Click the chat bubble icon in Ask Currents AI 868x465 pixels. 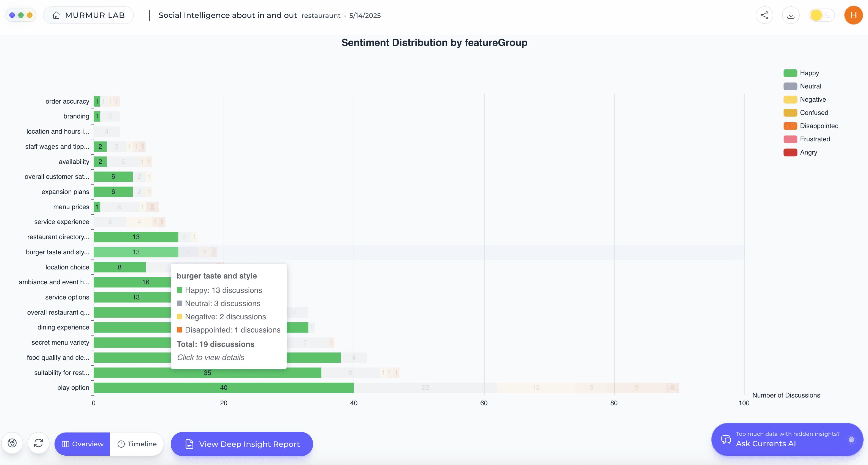click(x=726, y=439)
